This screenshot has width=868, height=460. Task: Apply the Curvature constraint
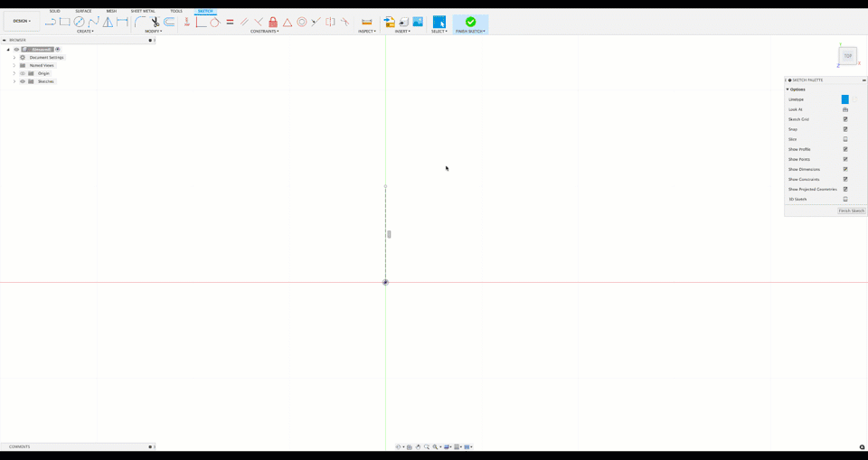coord(344,23)
